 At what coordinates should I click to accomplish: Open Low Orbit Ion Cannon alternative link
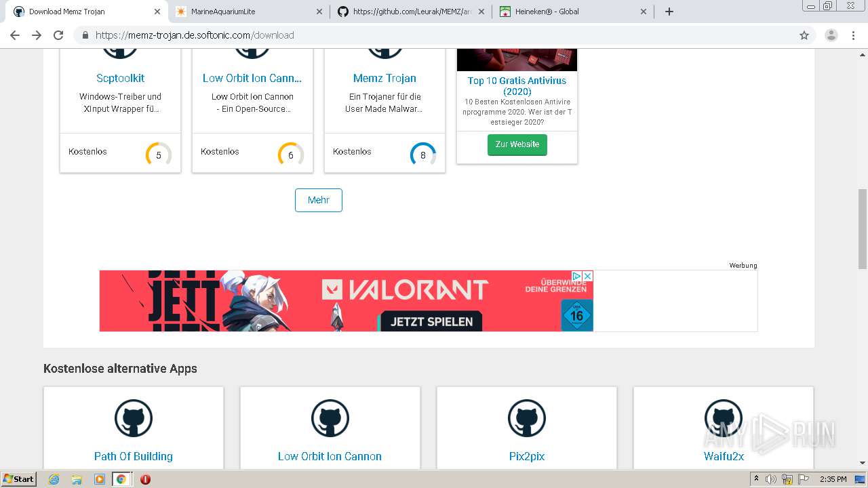pos(330,456)
